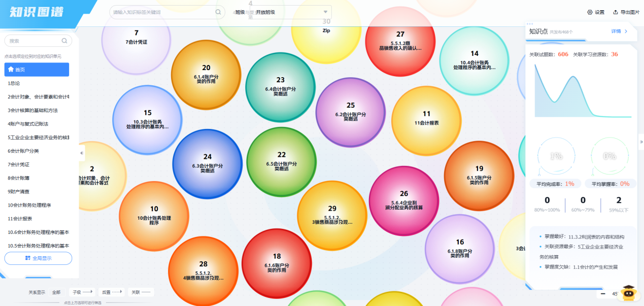Image resolution: width=644 pixels, height=306 pixels.
Task: Click the export image upload icon
Action: 616,12
